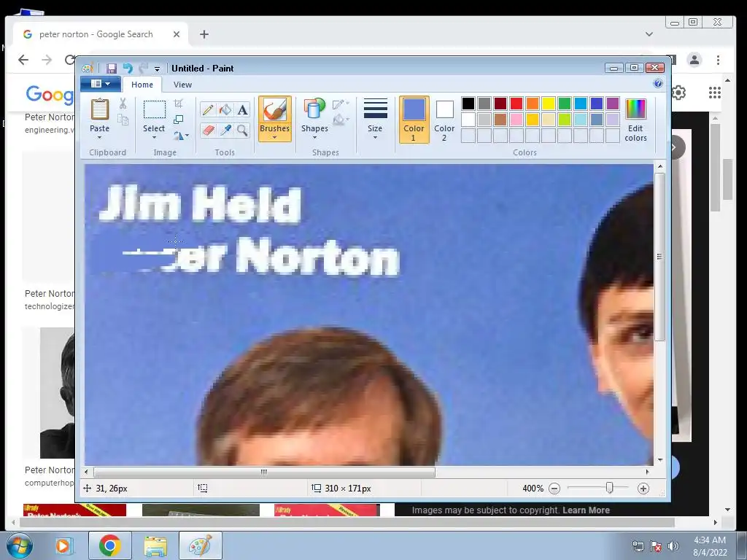Click Learn More copyright link

(x=586, y=510)
